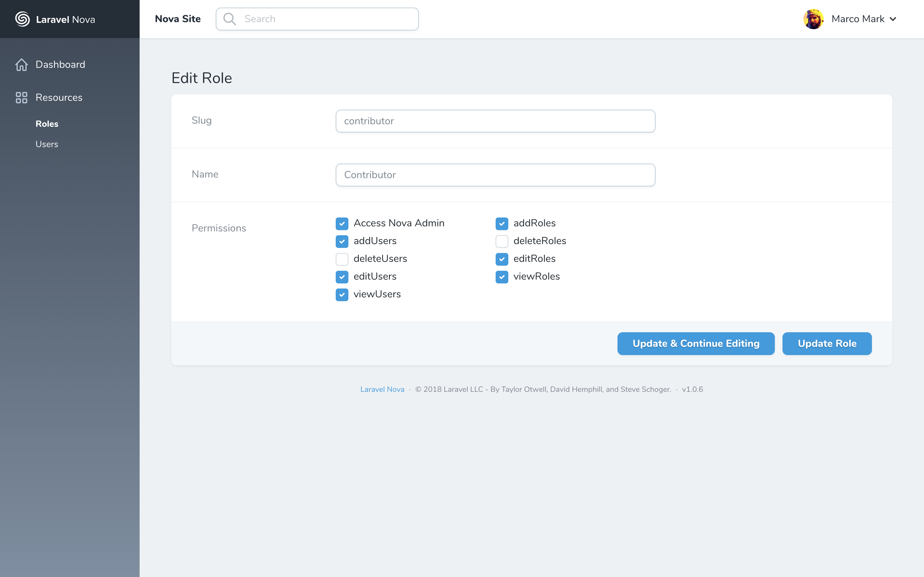Click the Laravel Nova footer link

(382, 389)
